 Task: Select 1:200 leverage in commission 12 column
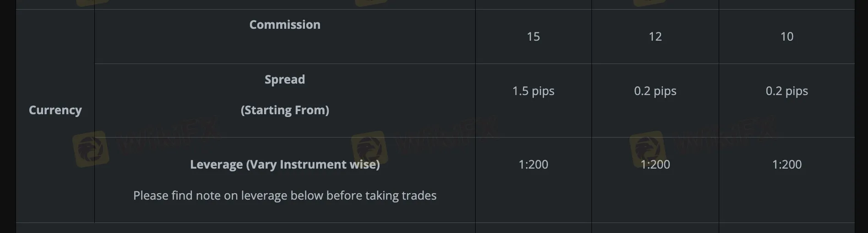pyautogui.click(x=655, y=164)
